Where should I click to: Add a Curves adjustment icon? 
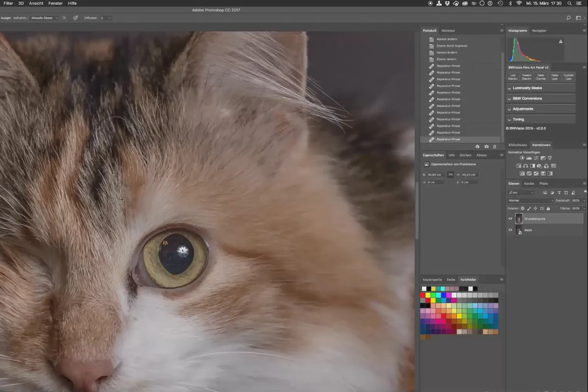536,158
